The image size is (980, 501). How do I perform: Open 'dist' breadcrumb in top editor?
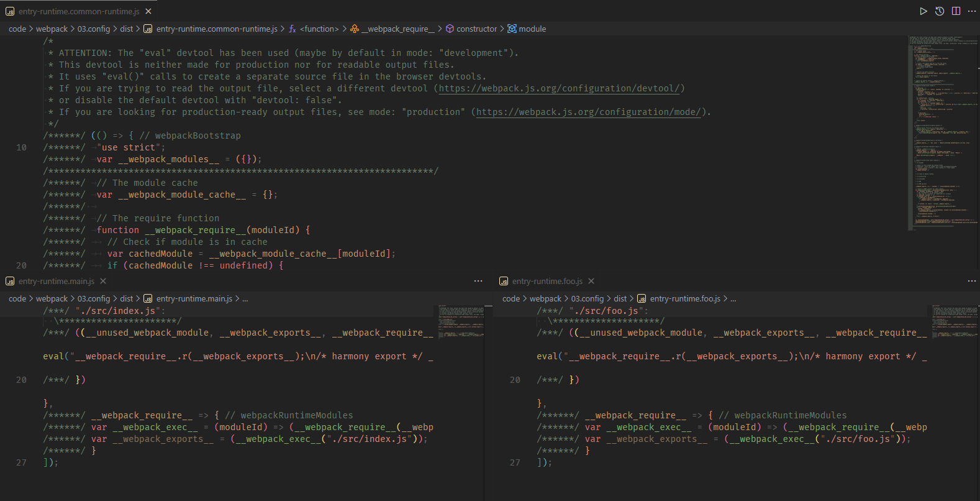pyautogui.click(x=127, y=29)
